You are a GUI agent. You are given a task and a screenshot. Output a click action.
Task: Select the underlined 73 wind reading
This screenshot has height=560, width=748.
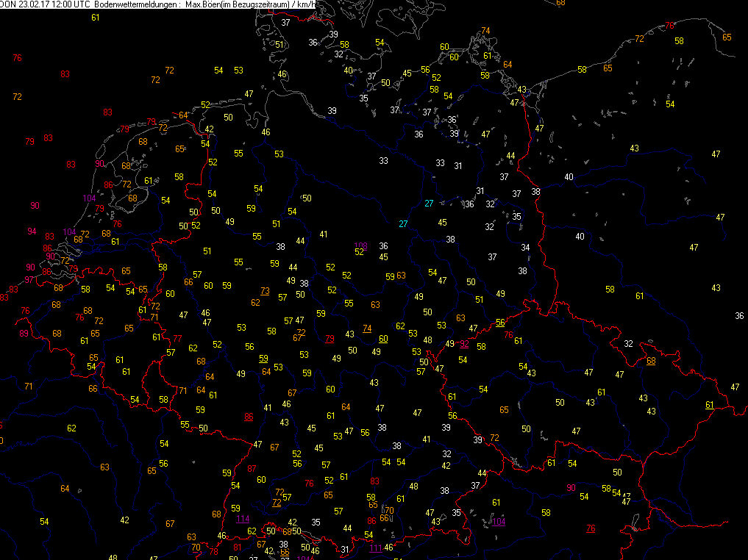pyautogui.click(x=265, y=291)
